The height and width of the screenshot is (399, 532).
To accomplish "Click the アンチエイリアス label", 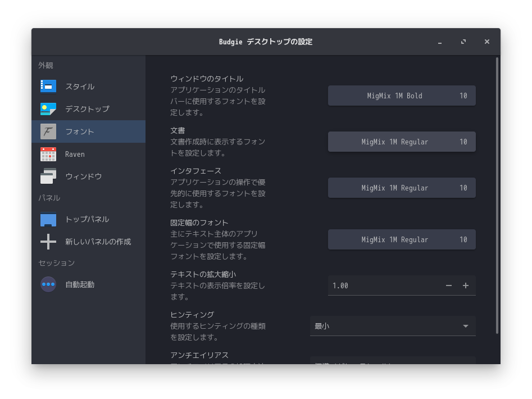I will [199, 355].
